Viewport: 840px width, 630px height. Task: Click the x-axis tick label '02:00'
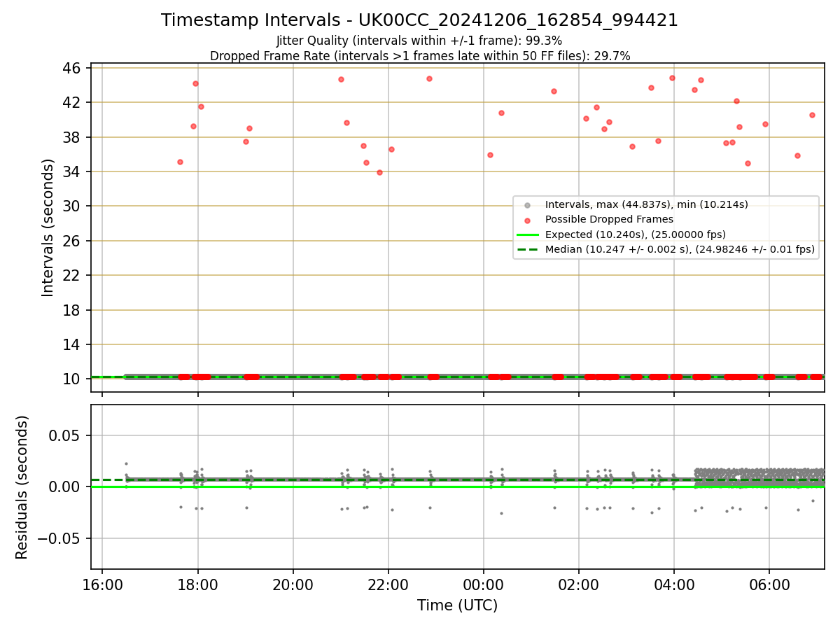pos(578,584)
